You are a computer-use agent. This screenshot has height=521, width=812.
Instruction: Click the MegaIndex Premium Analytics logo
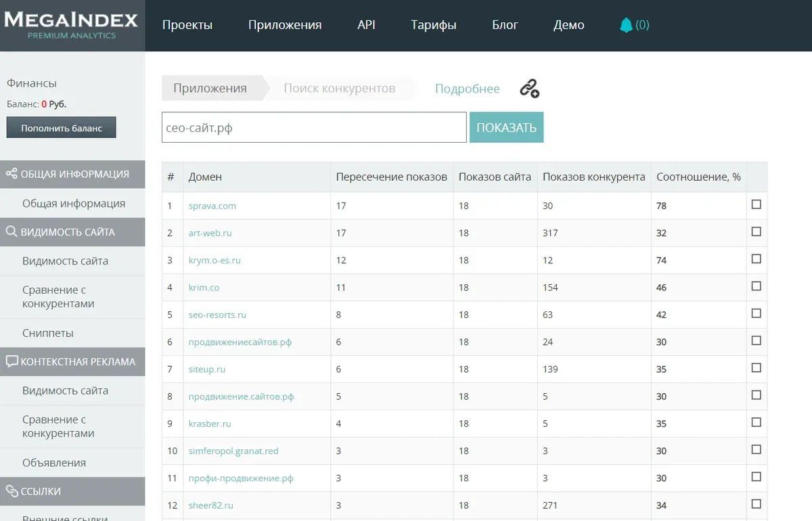click(x=72, y=25)
